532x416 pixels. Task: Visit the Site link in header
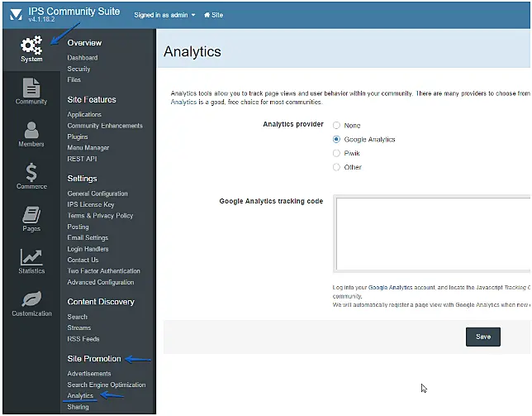click(x=216, y=15)
